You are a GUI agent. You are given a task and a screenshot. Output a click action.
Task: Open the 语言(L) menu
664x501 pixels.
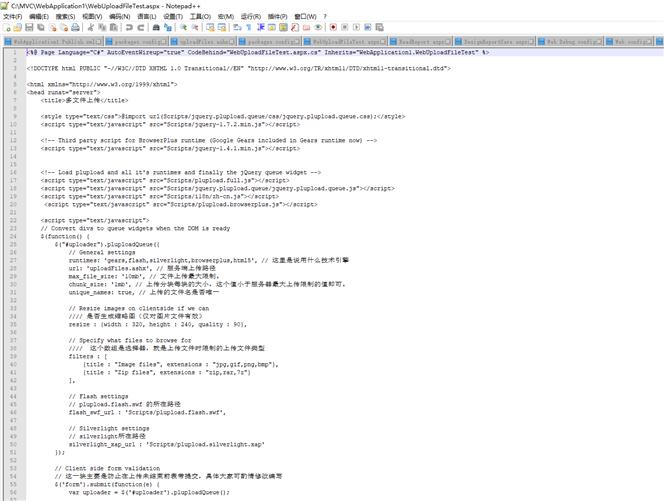pyautogui.click(x=147, y=17)
